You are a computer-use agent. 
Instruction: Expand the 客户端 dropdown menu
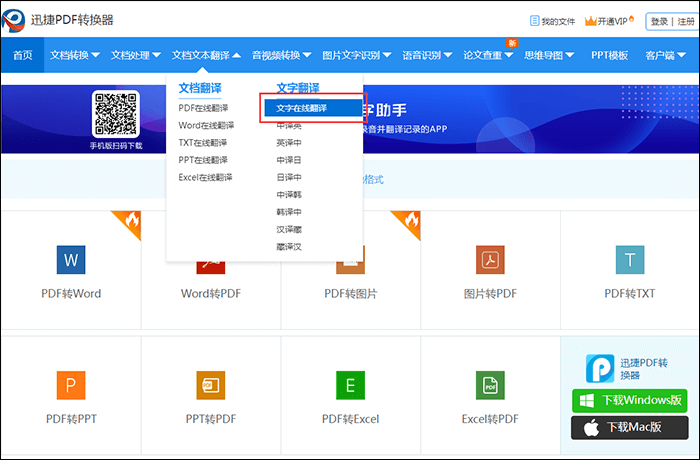pos(665,55)
